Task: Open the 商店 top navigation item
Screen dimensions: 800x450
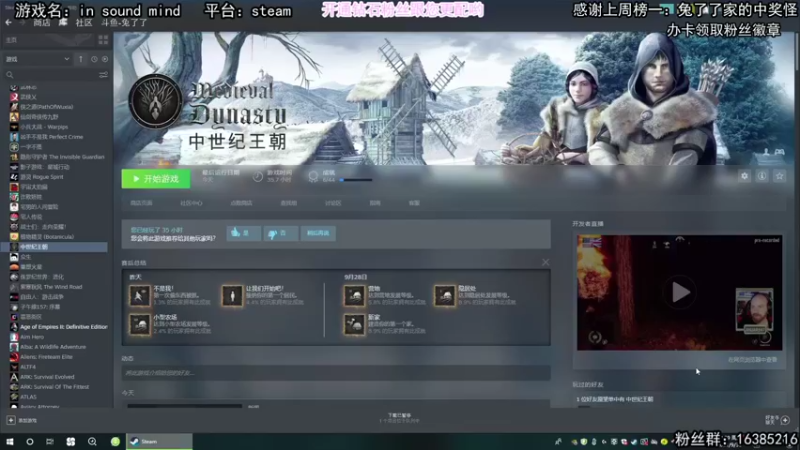Action: coord(42,23)
